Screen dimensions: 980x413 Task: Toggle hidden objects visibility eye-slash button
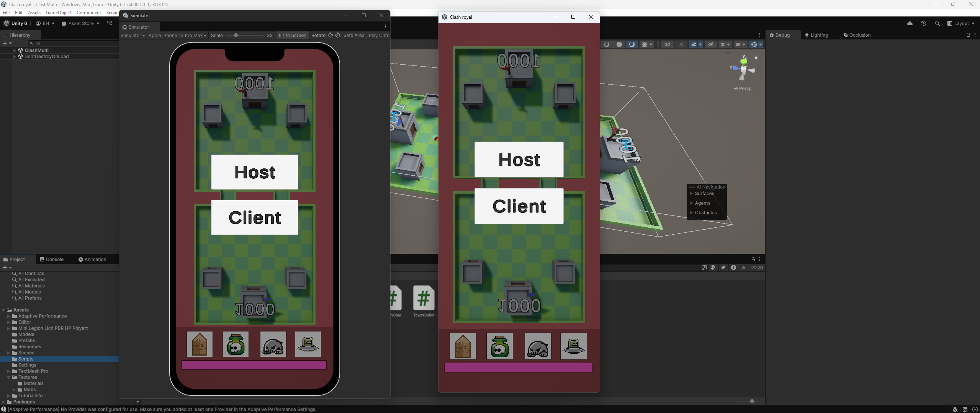point(711,44)
